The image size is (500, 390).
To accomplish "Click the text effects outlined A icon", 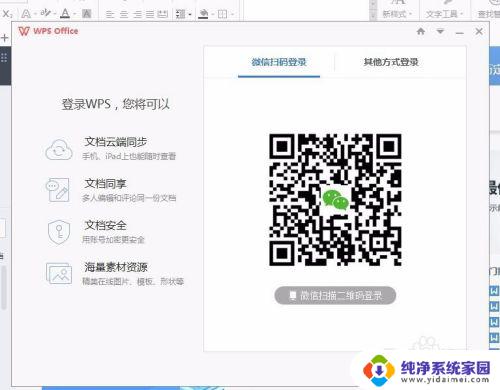I will click(26, 14).
